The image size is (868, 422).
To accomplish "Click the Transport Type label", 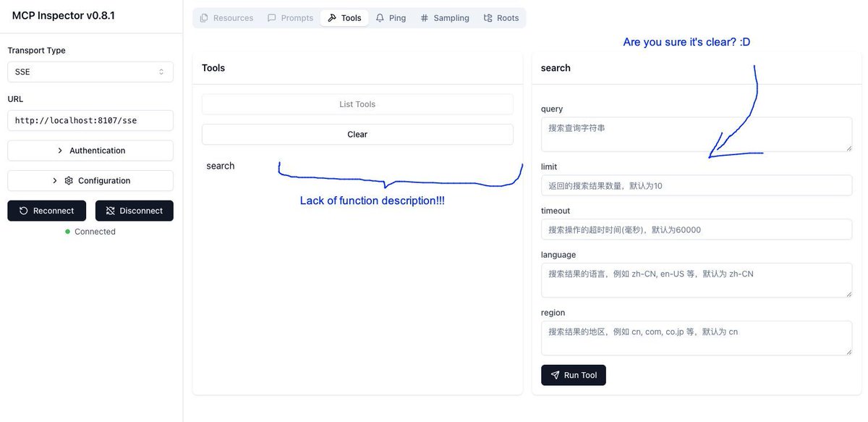I will point(36,51).
